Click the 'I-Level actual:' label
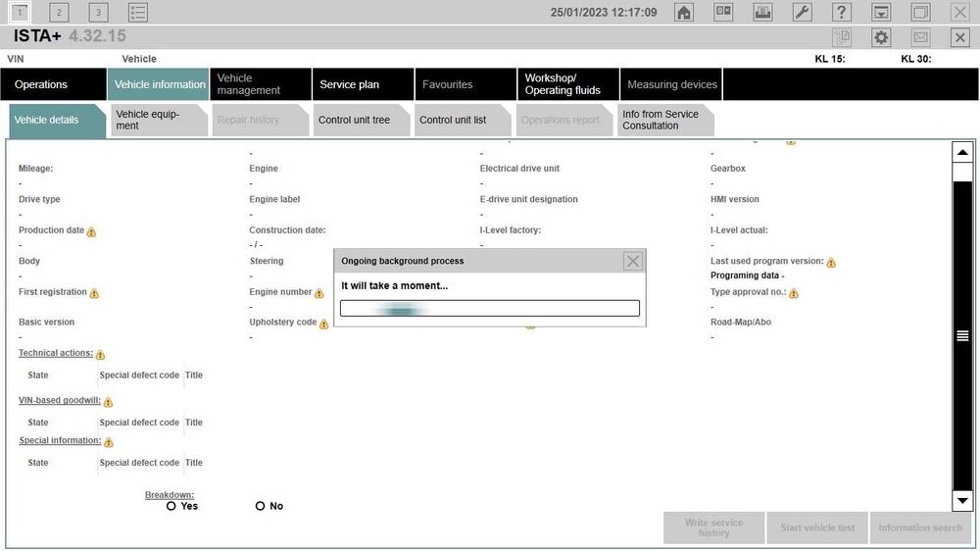This screenshot has width=980, height=551. (739, 230)
